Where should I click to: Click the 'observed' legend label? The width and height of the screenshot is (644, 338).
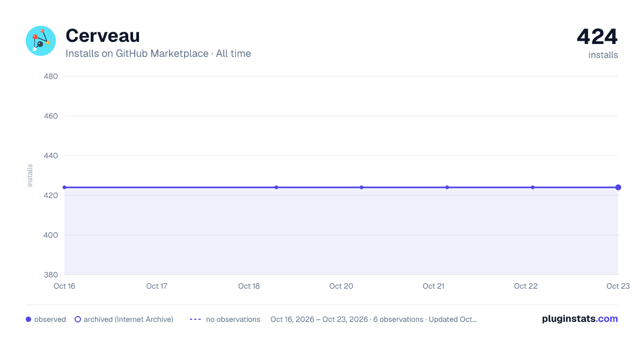point(50,319)
